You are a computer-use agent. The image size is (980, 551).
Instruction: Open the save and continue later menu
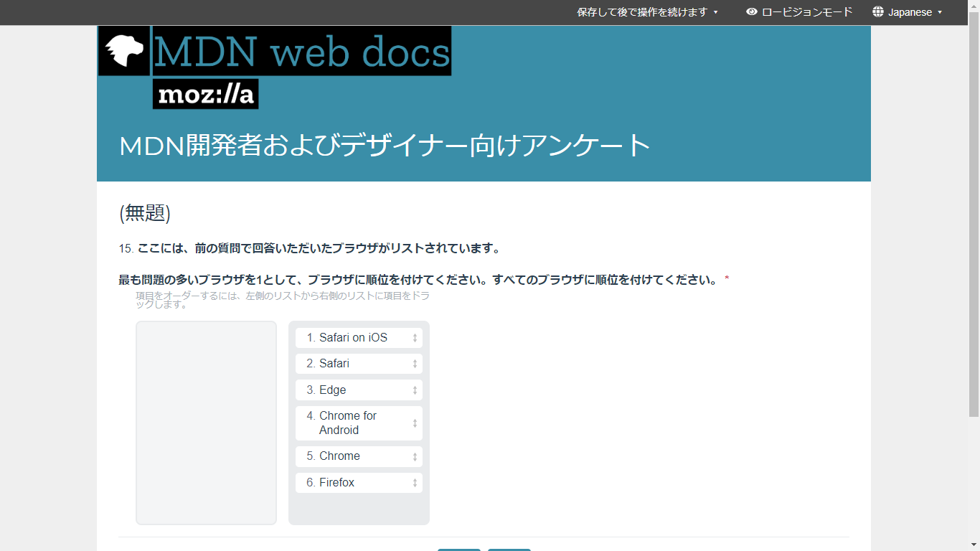[642, 12]
